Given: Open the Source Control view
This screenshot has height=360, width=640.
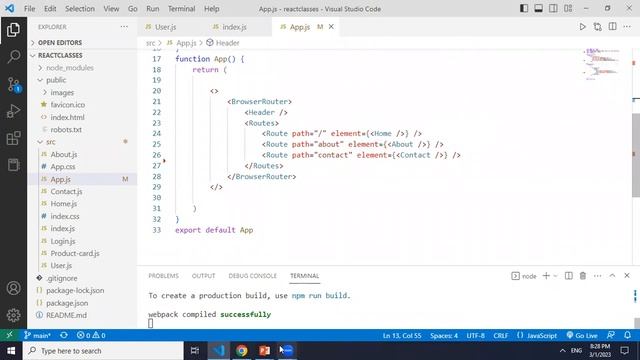Looking at the screenshot, I should (x=13, y=84).
